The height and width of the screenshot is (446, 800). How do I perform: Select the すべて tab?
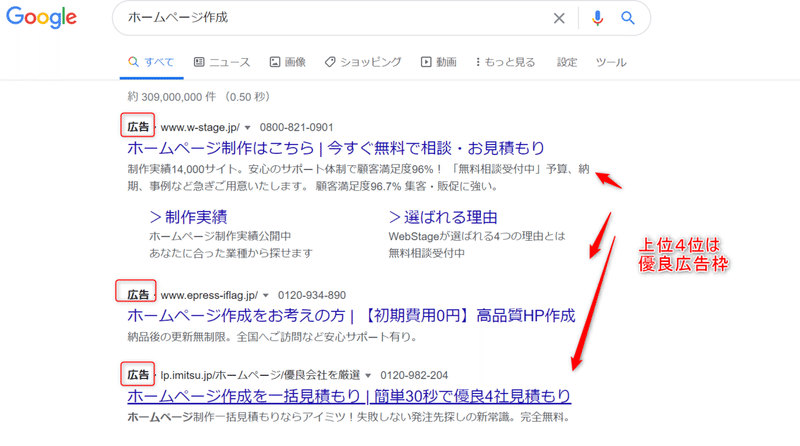(x=152, y=62)
